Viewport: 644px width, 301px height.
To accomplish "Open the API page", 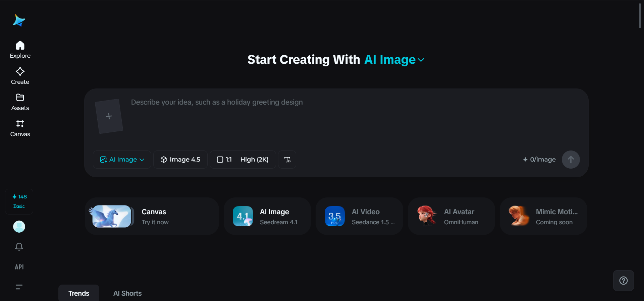I will (19, 267).
